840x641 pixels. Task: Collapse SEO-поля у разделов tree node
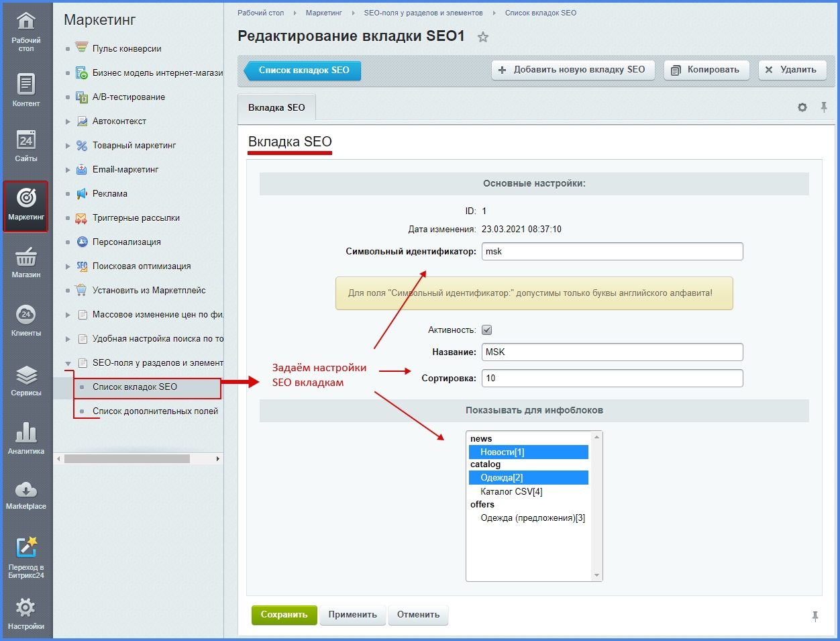(68, 363)
